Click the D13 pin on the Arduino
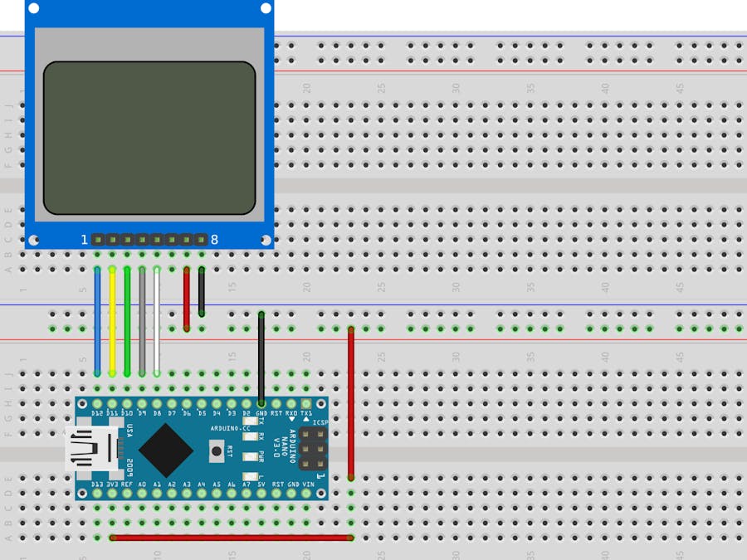 98,494
